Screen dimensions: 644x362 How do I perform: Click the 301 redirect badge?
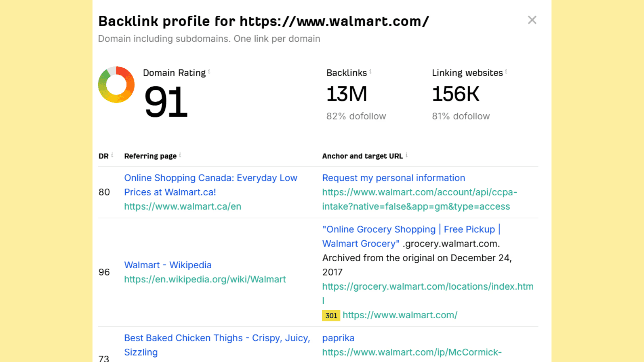click(x=331, y=315)
